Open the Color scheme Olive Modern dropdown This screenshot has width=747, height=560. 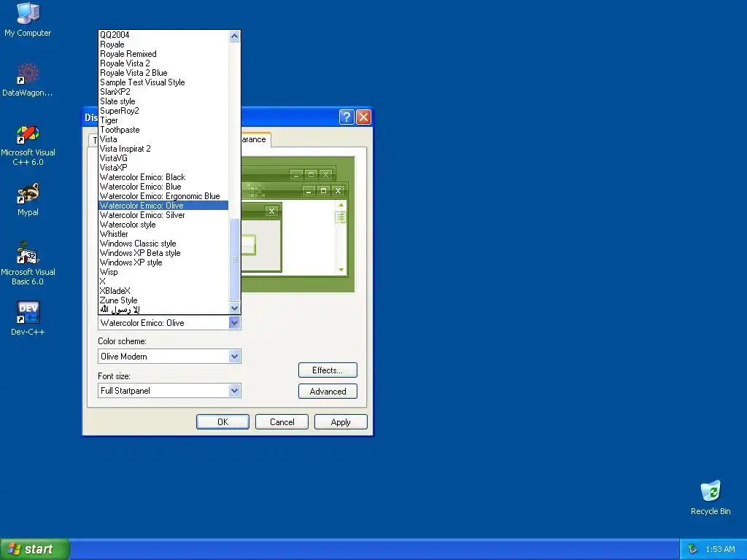(234, 356)
